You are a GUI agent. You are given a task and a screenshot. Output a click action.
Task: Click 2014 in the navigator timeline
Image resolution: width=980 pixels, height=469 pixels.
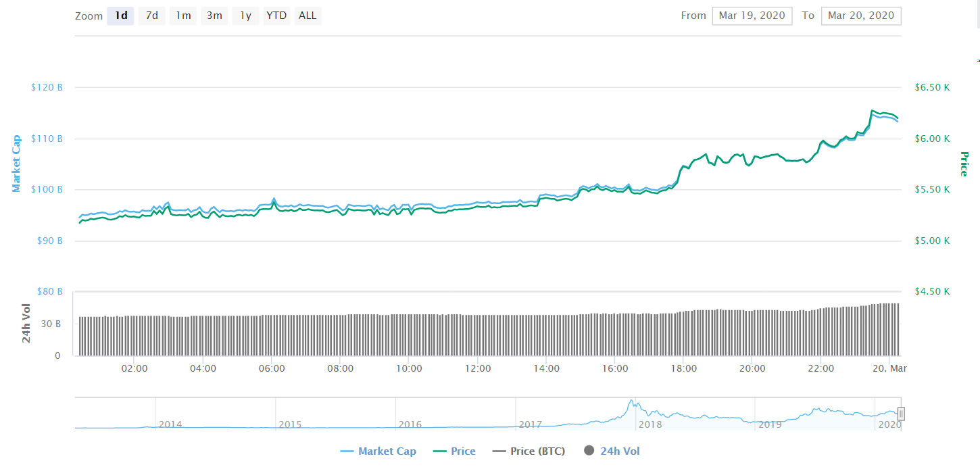click(x=170, y=424)
